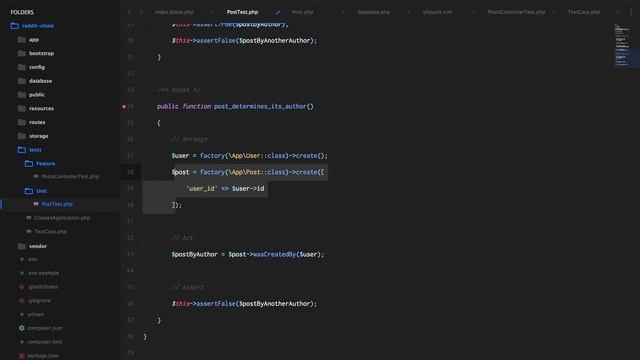Click the wasCreatedBy method call
Viewport: 640px width, 360px height.
pos(274,254)
